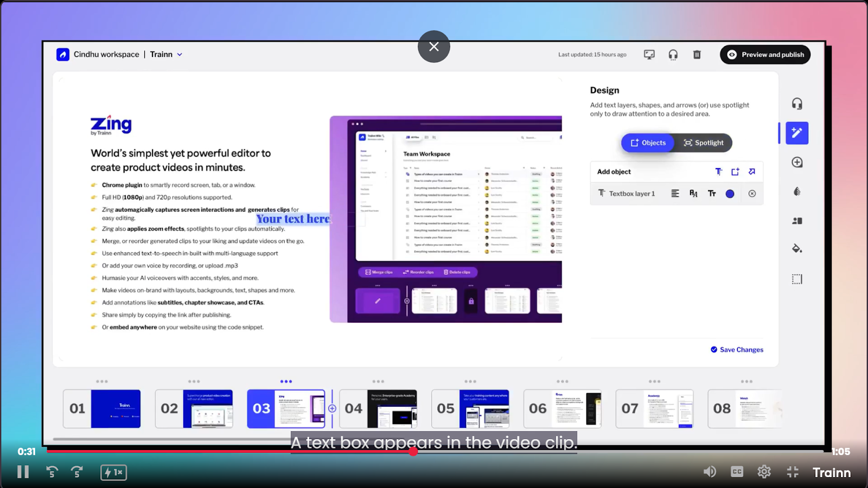Add clip after clip 03 plus icon
The width and height of the screenshot is (868, 488).
coord(332,408)
